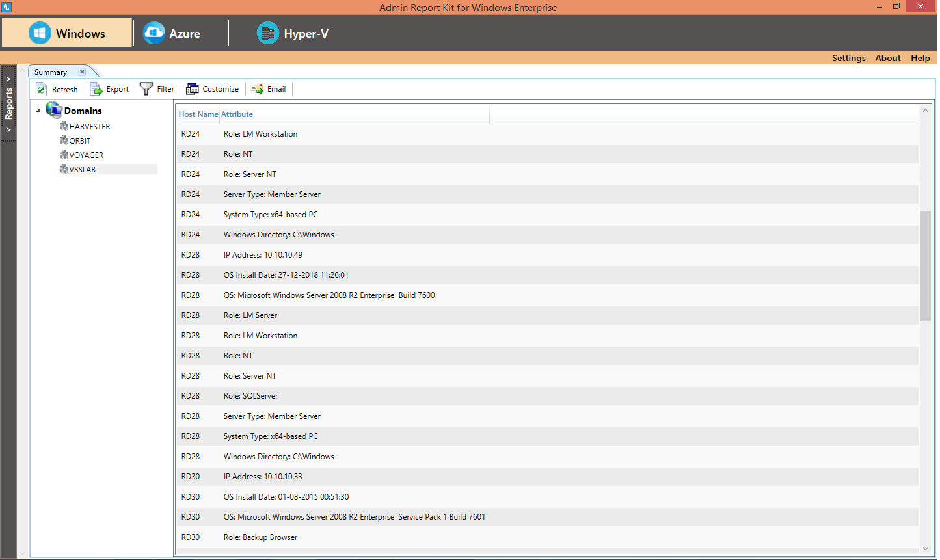Open the Settings menu

click(x=848, y=58)
